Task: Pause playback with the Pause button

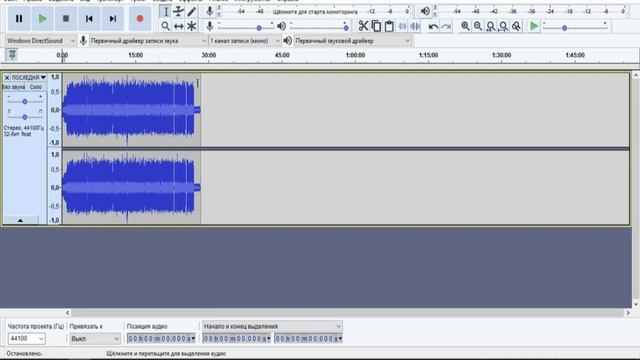Action: click(x=19, y=18)
